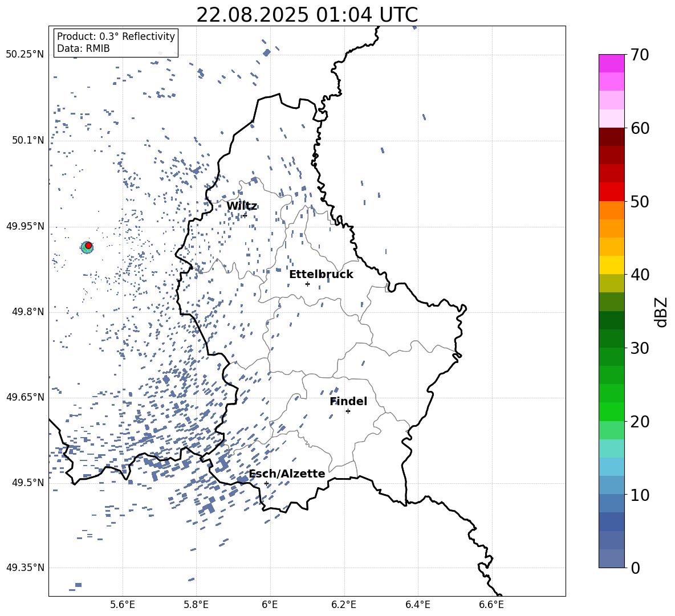Click the 'Product: 0.3° Reflectivity' label

coord(116,36)
